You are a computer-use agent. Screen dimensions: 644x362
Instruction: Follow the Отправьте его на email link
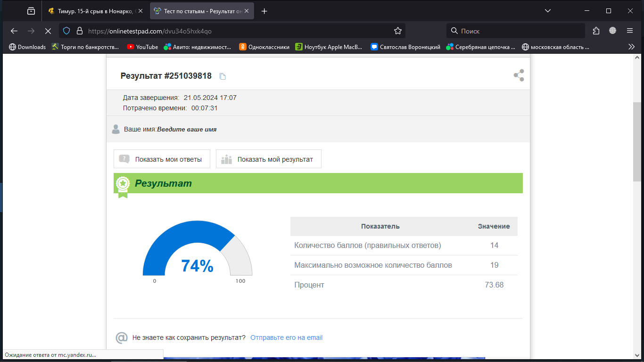(x=286, y=337)
